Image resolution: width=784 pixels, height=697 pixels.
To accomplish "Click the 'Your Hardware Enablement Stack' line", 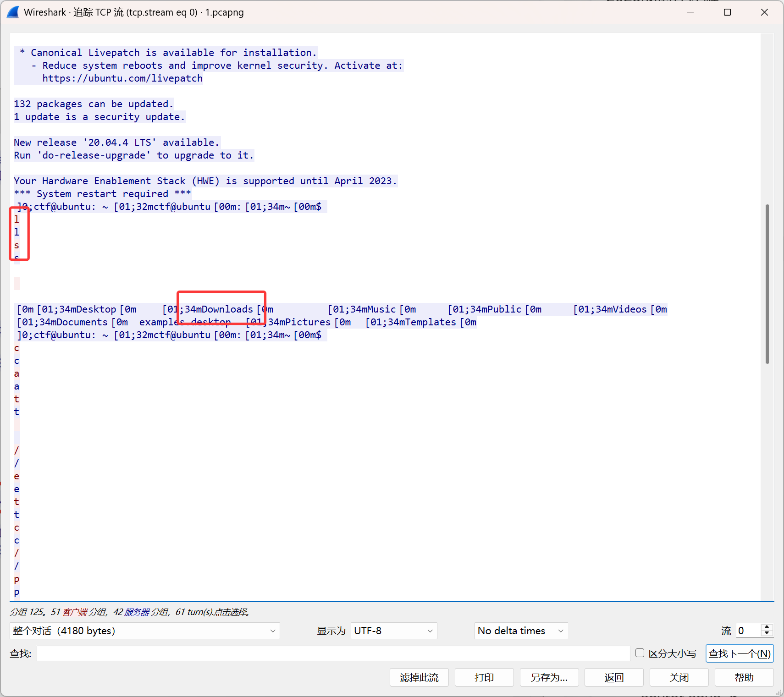I will [x=205, y=181].
